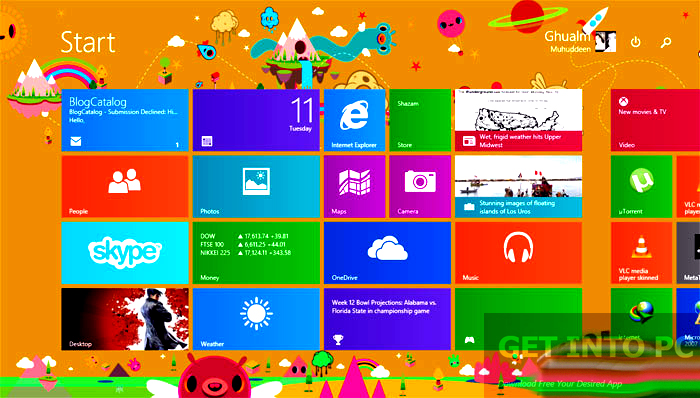The width and height of the screenshot is (700, 398).
Task: Open the OneDrive tile
Action: pyautogui.click(x=388, y=253)
